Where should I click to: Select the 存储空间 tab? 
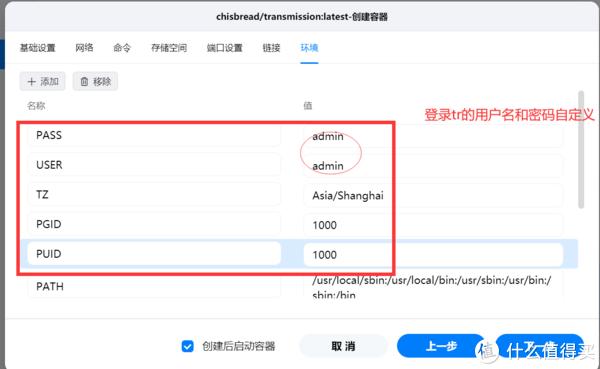tap(169, 48)
